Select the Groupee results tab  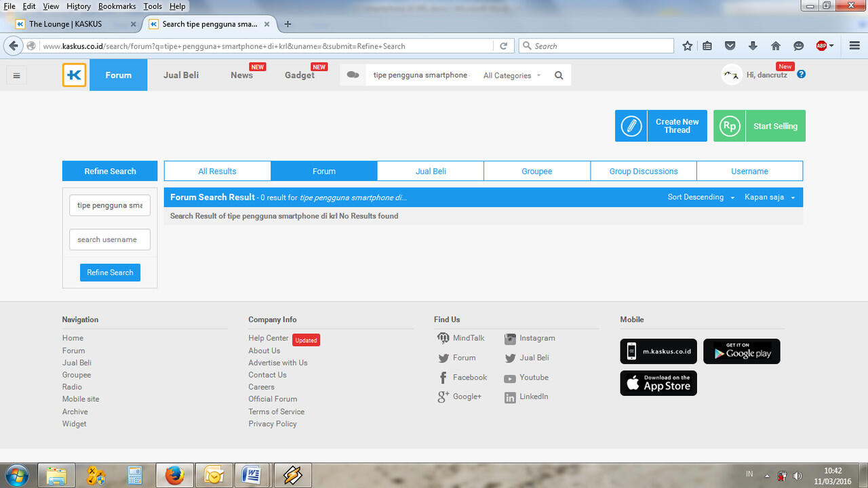coord(537,171)
